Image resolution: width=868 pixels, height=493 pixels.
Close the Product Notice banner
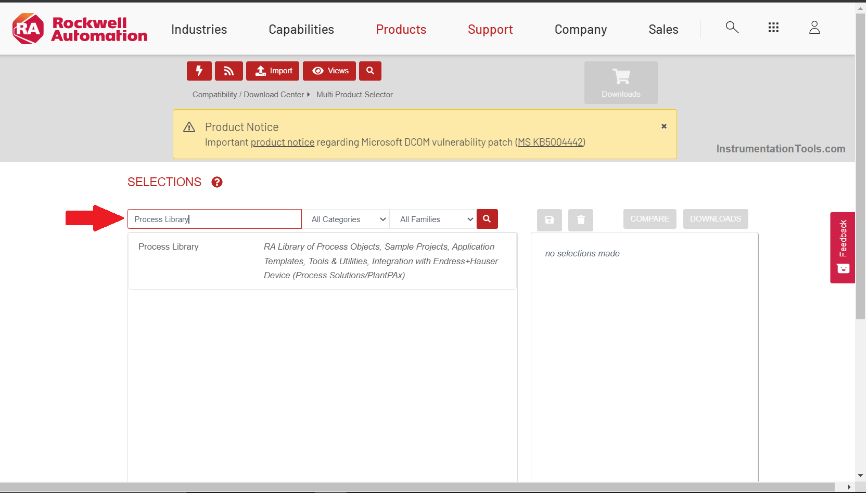(664, 126)
